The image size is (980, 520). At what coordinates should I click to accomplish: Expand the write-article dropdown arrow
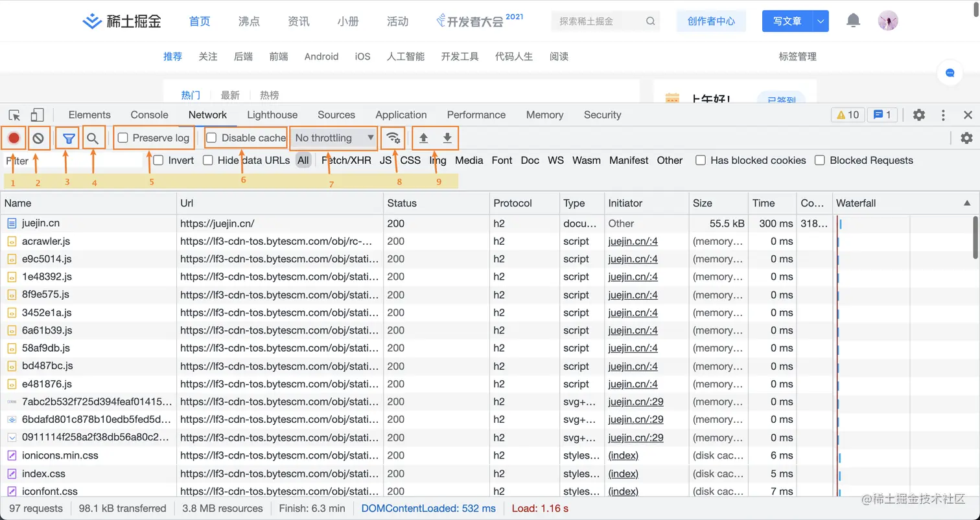(x=821, y=21)
